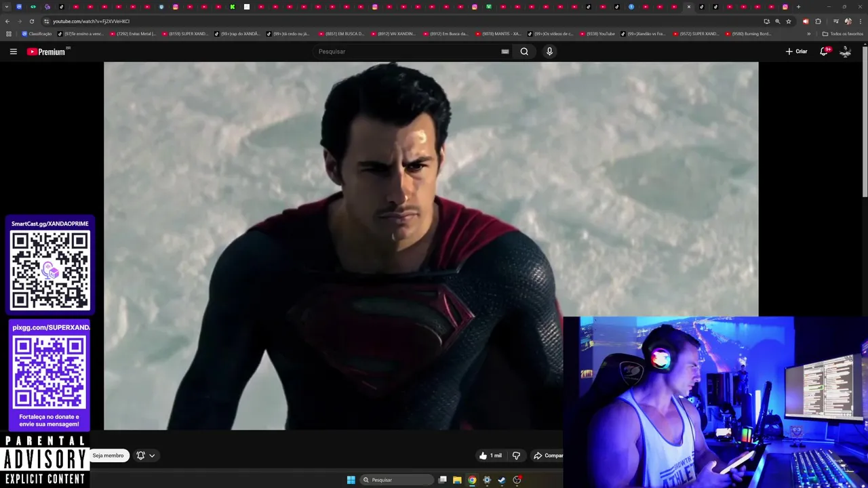The image size is (868, 488).
Task: Switch to the white-icon tab after Kick
Action: 247,7
